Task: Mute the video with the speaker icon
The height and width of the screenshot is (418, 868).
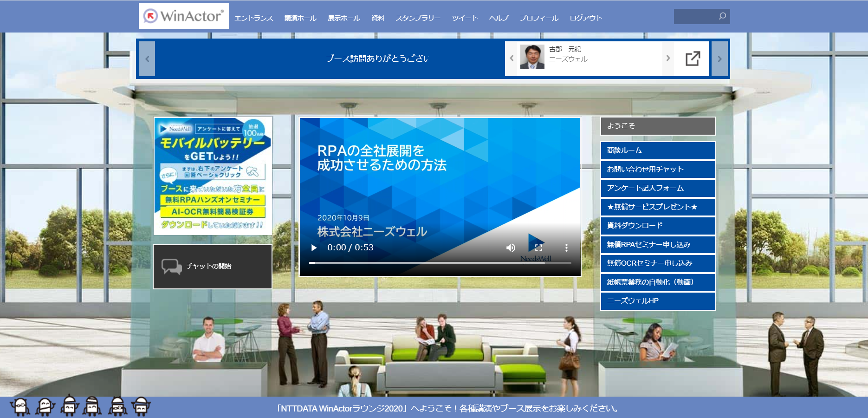Action: 511,248
